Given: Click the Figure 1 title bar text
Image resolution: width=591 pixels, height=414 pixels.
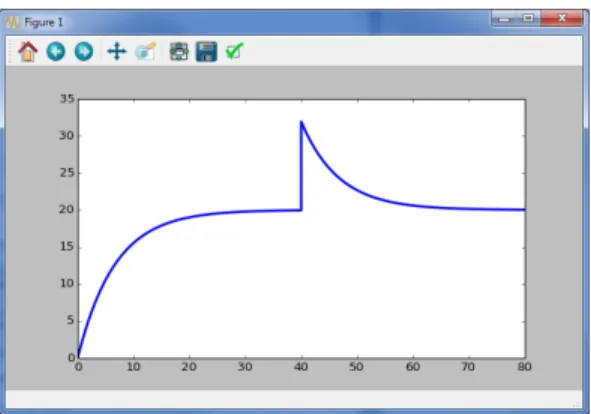Looking at the screenshot, I should coord(44,23).
